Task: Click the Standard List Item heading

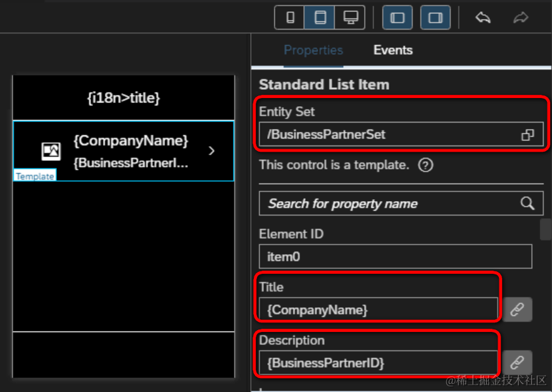Action: tap(324, 85)
